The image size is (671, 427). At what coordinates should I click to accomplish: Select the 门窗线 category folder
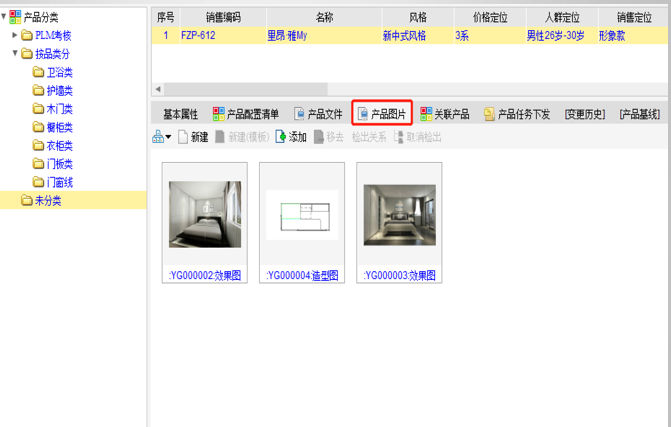pos(53,182)
